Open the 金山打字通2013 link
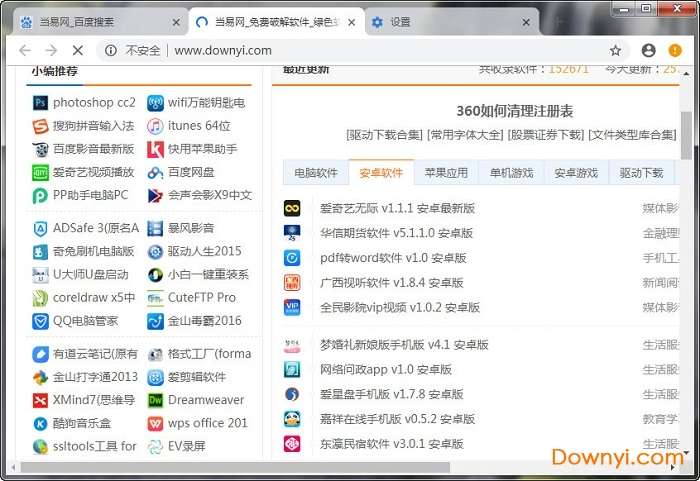The height and width of the screenshot is (481, 700). coord(95,377)
